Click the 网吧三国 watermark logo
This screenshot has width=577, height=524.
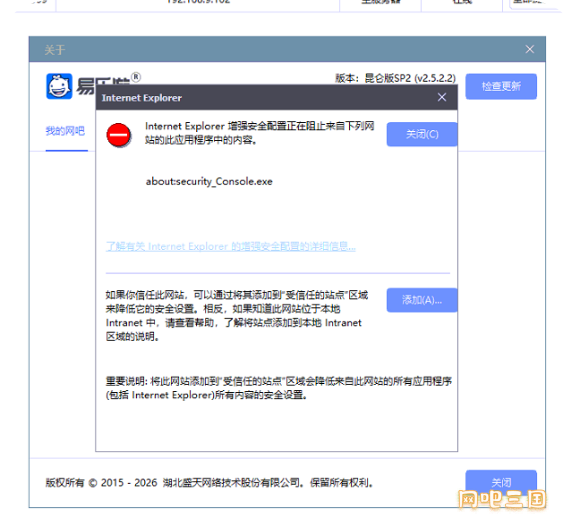coord(502,499)
